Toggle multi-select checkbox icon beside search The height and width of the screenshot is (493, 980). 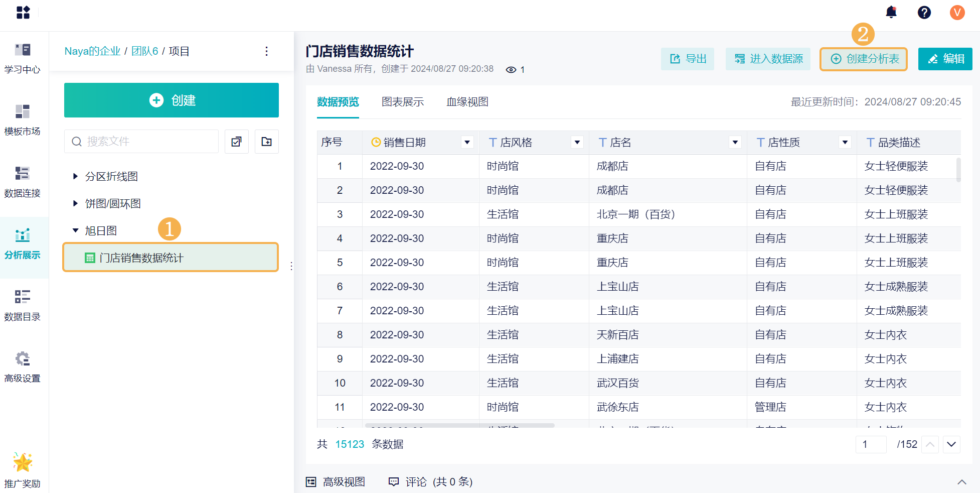237,142
